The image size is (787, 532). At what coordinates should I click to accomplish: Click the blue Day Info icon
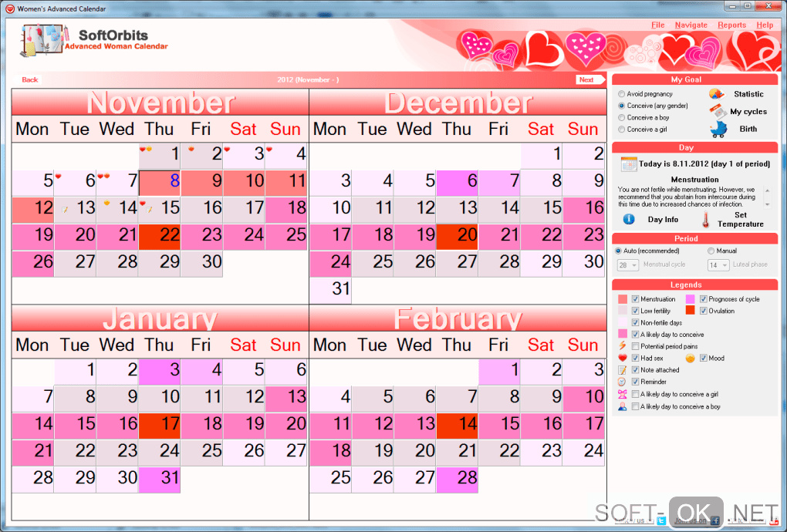[x=628, y=219]
